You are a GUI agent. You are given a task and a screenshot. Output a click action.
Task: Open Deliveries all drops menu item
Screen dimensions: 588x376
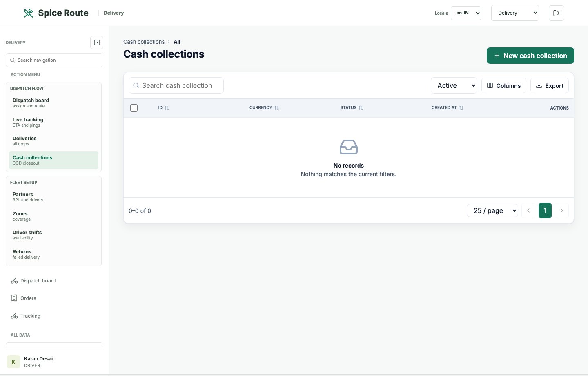pyautogui.click(x=53, y=141)
